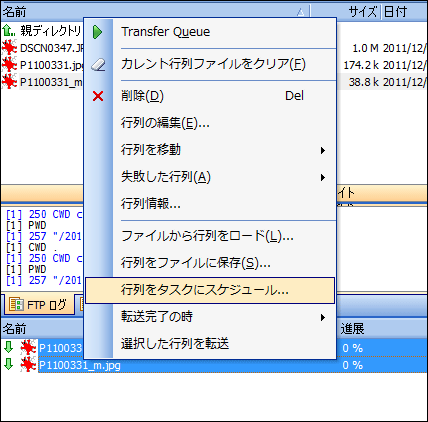This screenshot has width=428, height=422.
Task: Open 行列情報... menu item
Action: pos(210,203)
